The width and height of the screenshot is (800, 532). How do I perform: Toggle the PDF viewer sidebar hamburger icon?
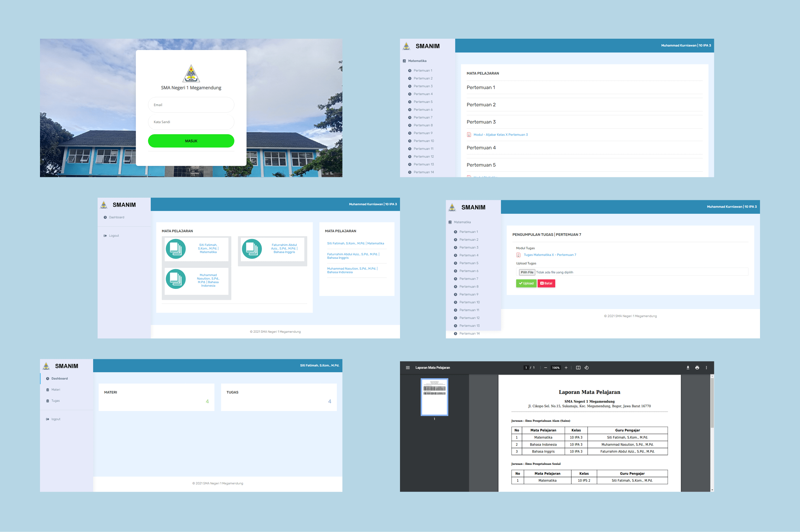(408, 368)
